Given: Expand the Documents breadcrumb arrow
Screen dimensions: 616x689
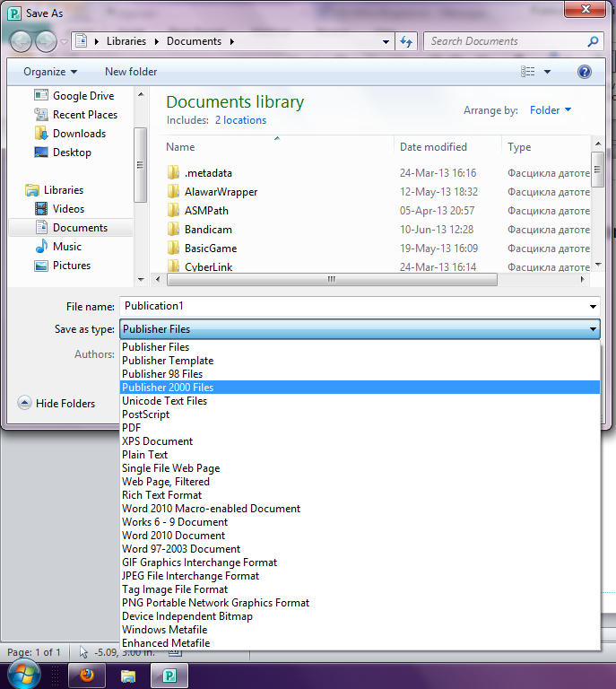Looking at the screenshot, I should pyautogui.click(x=232, y=42).
